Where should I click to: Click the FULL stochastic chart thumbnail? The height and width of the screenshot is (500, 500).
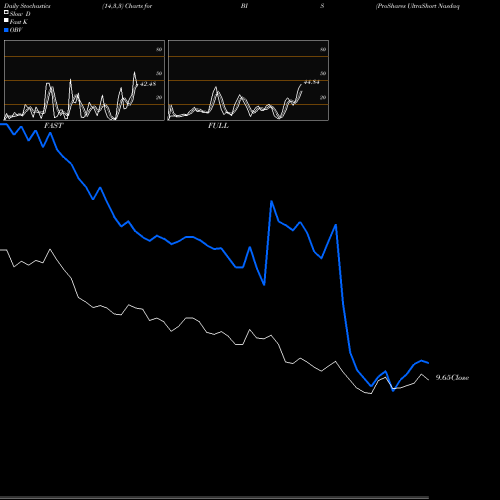tap(248, 80)
